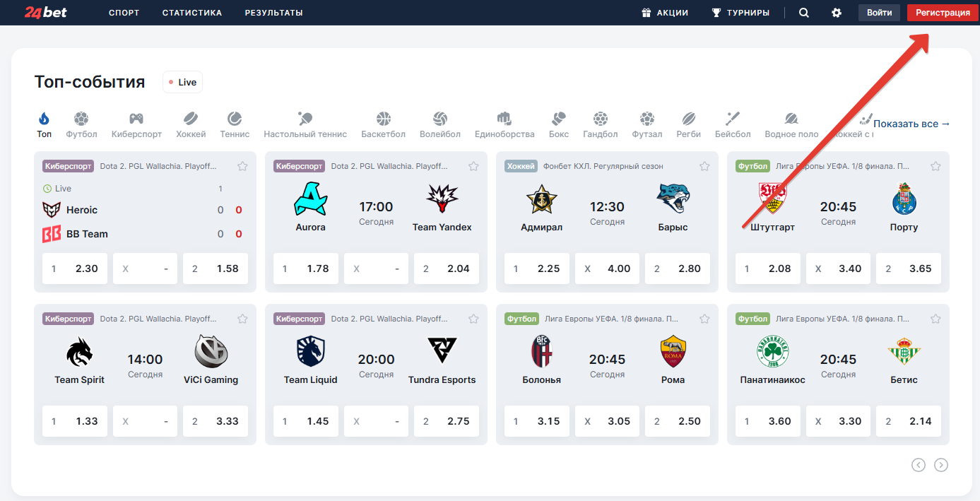Open settings via the gear icon
Screen dimensions: 980x501
[837, 13]
